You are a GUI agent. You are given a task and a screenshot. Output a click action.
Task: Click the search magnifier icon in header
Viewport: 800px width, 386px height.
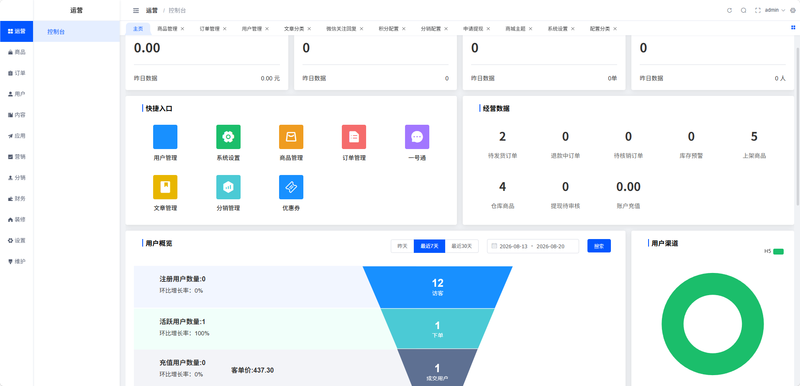pos(743,10)
